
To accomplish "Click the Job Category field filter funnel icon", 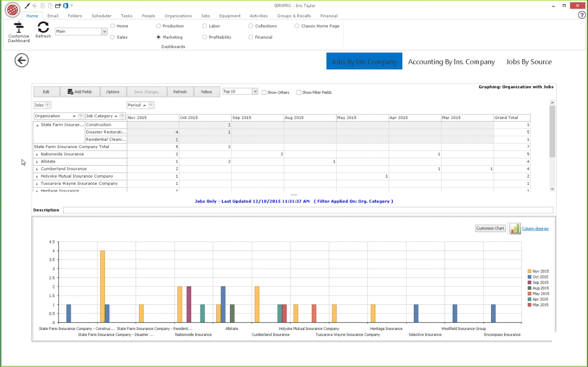I will pos(122,116).
